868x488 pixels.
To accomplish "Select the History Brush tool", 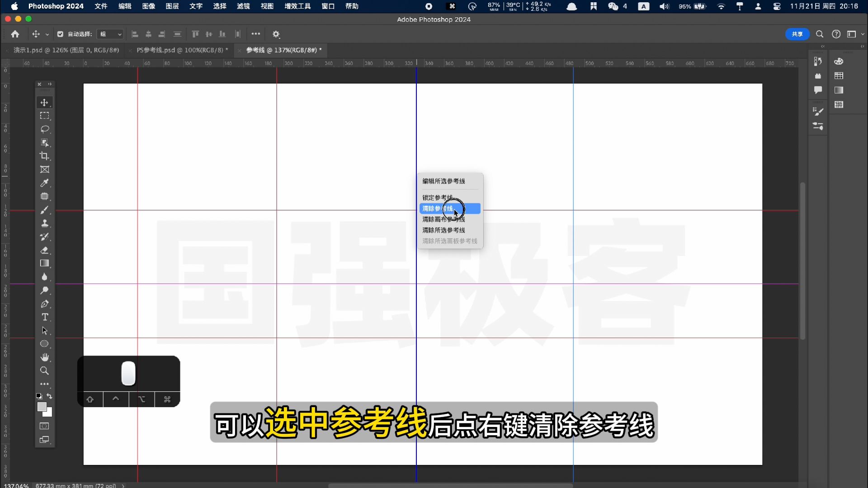I will coord(44,237).
